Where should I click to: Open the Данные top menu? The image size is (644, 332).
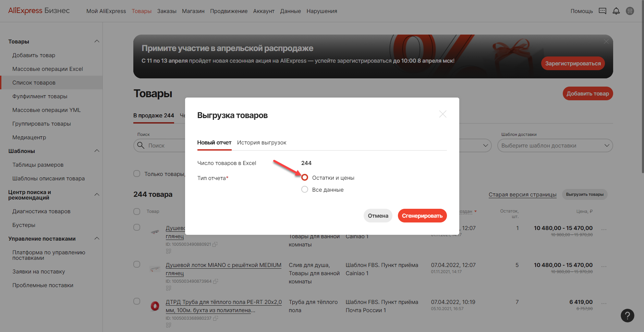pos(291,11)
